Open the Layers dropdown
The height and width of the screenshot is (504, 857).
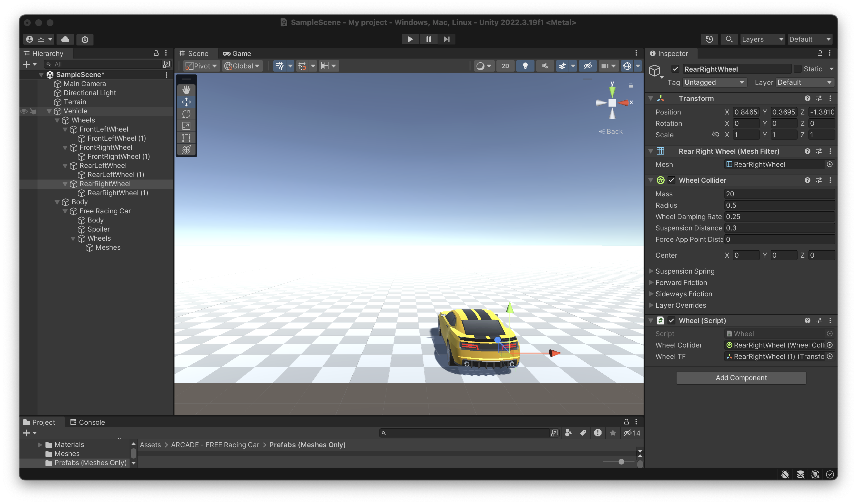coord(762,39)
